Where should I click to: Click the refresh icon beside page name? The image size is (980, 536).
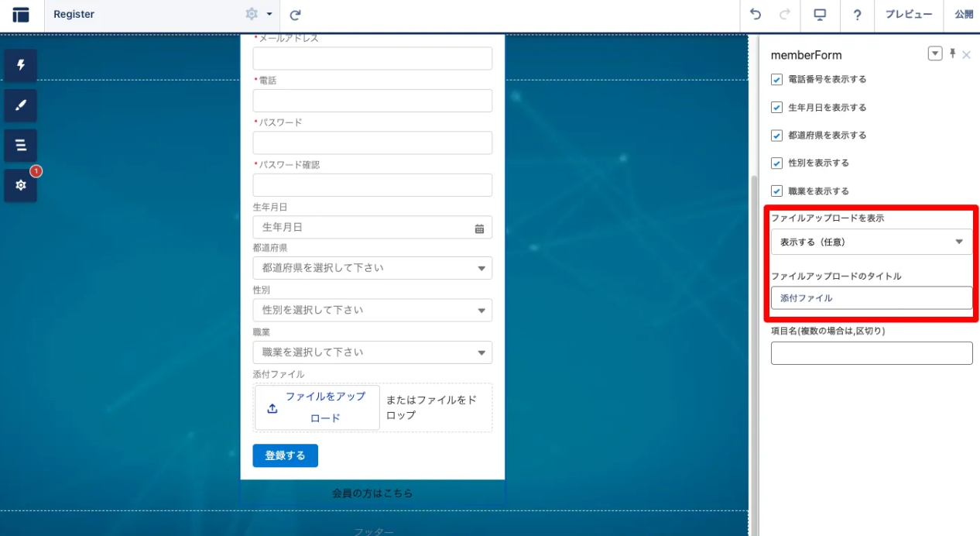(295, 15)
